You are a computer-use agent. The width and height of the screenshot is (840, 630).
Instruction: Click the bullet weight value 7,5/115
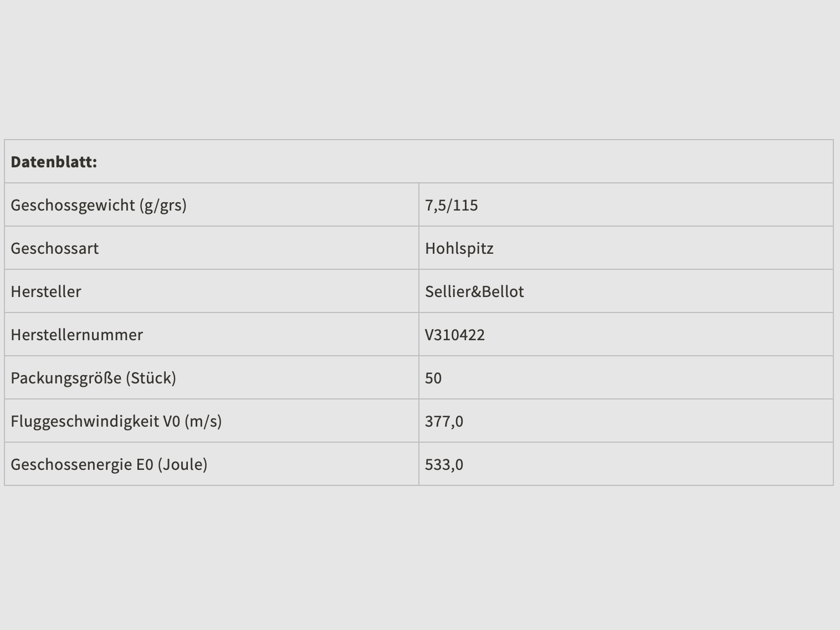[x=451, y=205]
